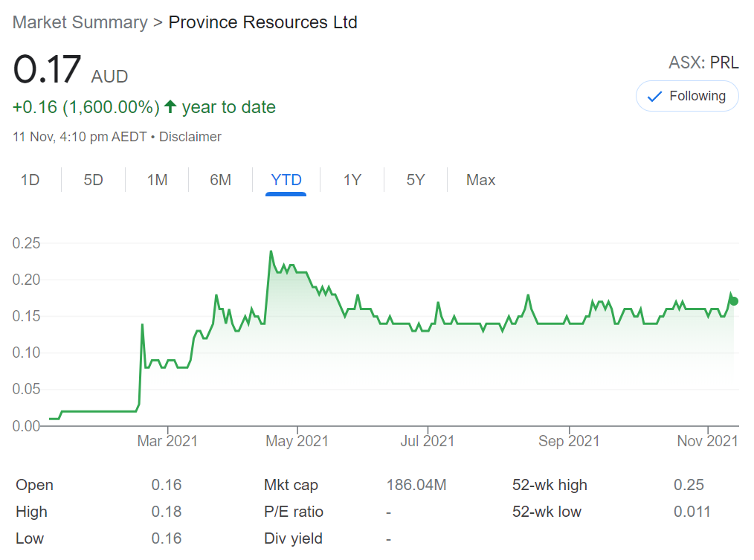This screenshot has height=560, width=754.
Task: Click the 52-wk high label
Action: [550, 485]
